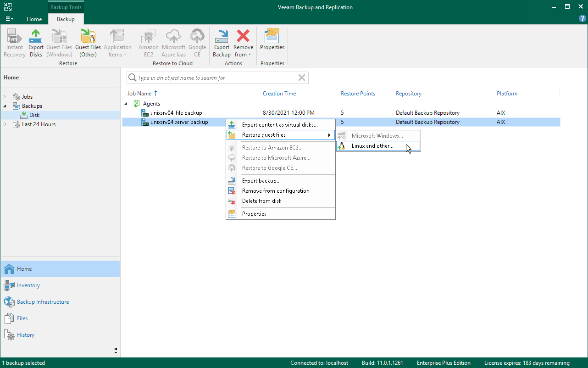Collapse the Agents group in list
This screenshot has width=588, height=368.
point(127,104)
